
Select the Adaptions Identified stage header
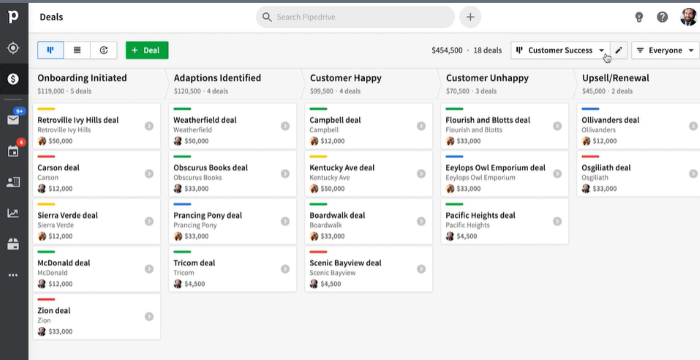(x=217, y=78)
